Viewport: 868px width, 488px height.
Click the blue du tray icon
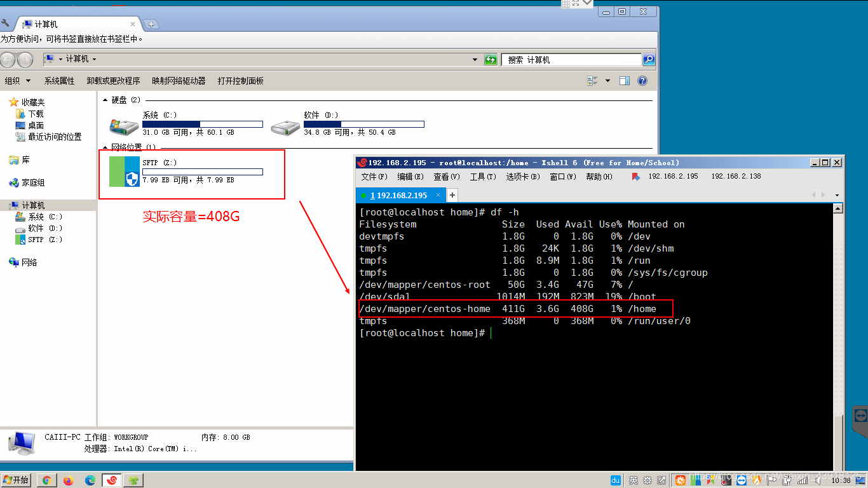(x=616, y=480)
